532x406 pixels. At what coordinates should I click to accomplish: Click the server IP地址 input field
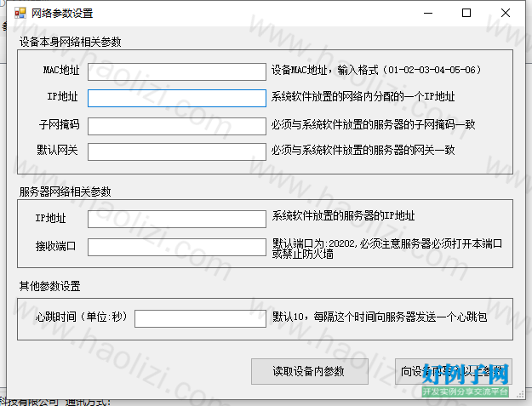pos(177,219)
